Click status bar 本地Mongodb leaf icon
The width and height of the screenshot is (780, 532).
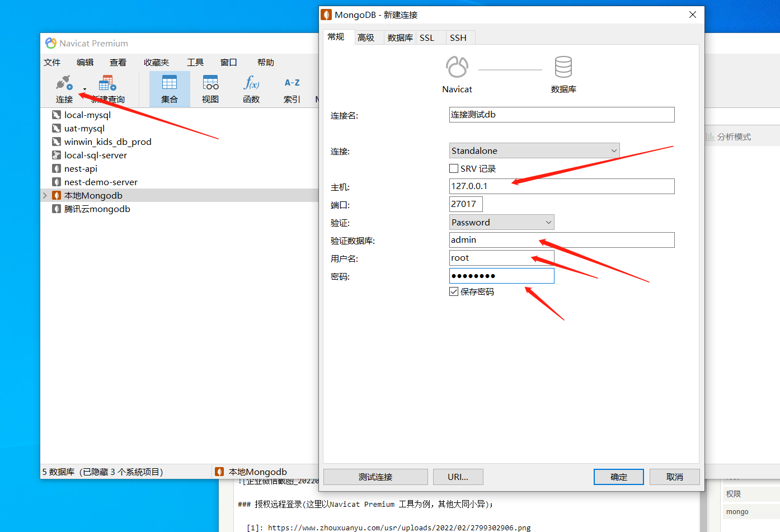219,472
